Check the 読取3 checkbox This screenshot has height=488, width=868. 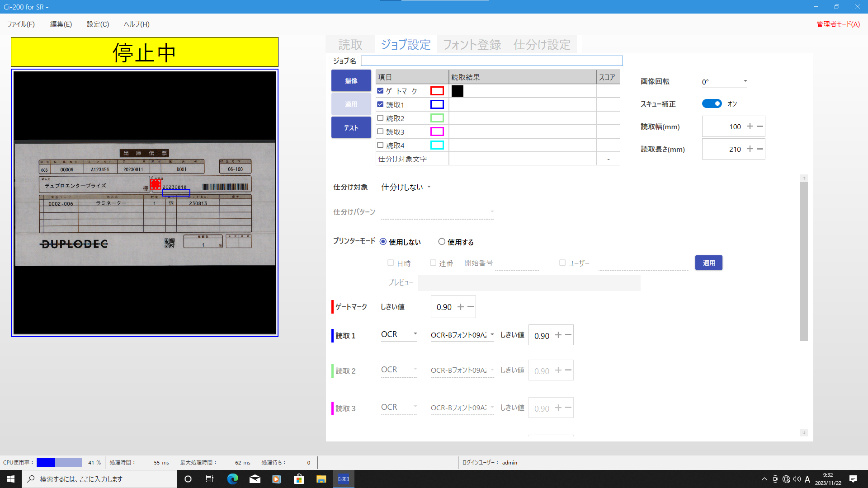[x=380, y=131]
